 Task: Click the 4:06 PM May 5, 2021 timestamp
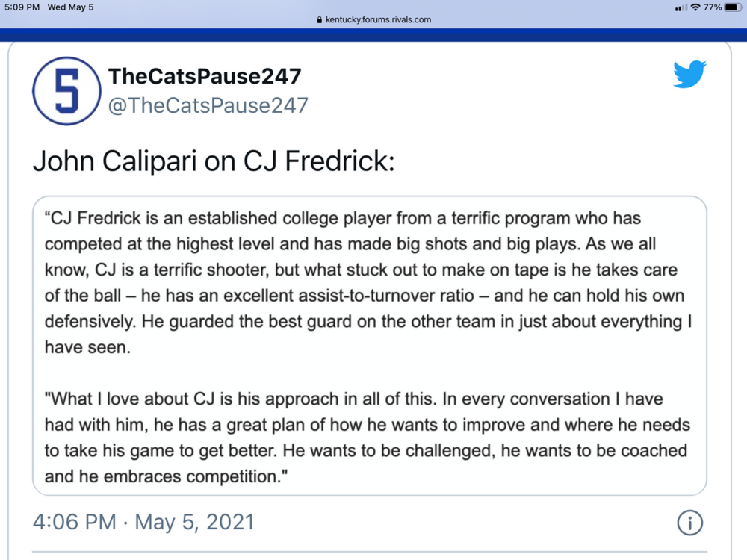point(143,522)
